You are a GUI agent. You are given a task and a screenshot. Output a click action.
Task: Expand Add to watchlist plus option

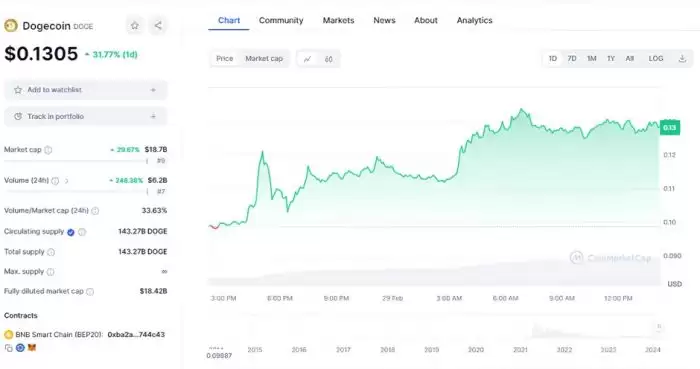click(x=153, y=90)
